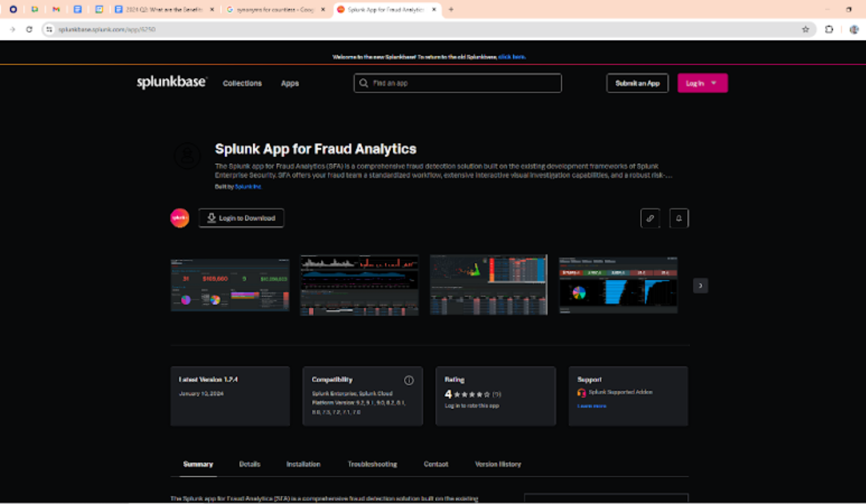This screenshot has height=504, width=866.
Task: Click the Splunk App for Fraud Analytics logo
Action: (179, 218)
